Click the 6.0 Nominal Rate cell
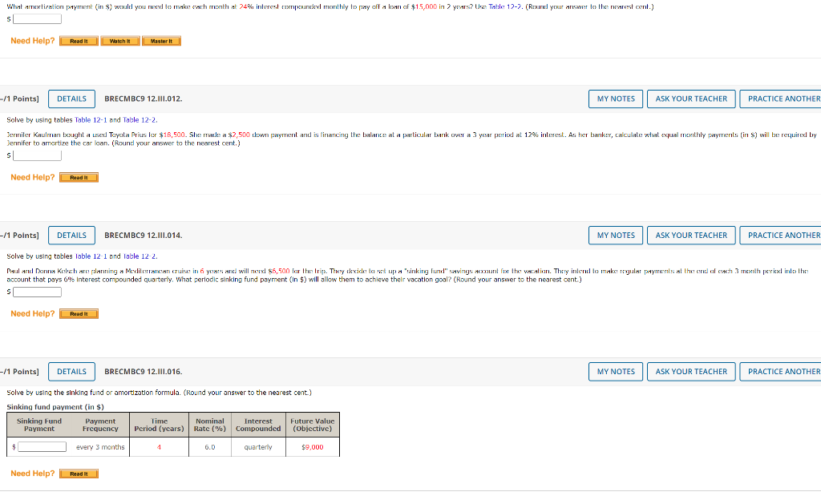The width and height of the screenshot is (821, 504). coord(210,447)
